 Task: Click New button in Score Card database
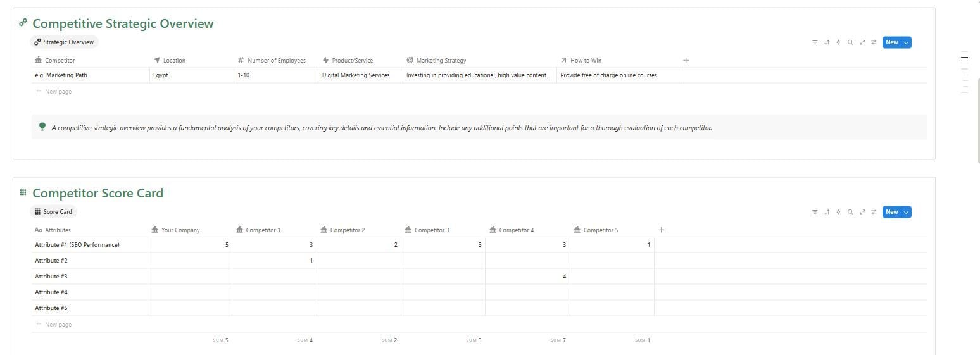tap(892, 212)
